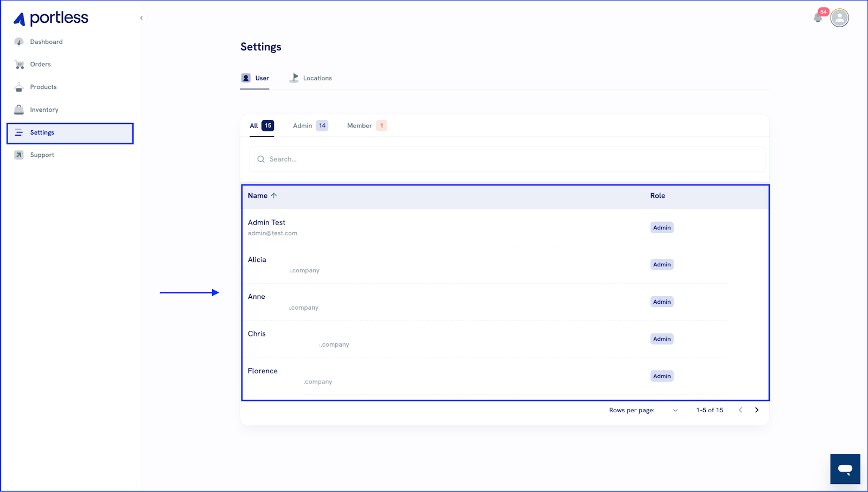
Task: Select the Chris user row
Action: coord(486,339)
